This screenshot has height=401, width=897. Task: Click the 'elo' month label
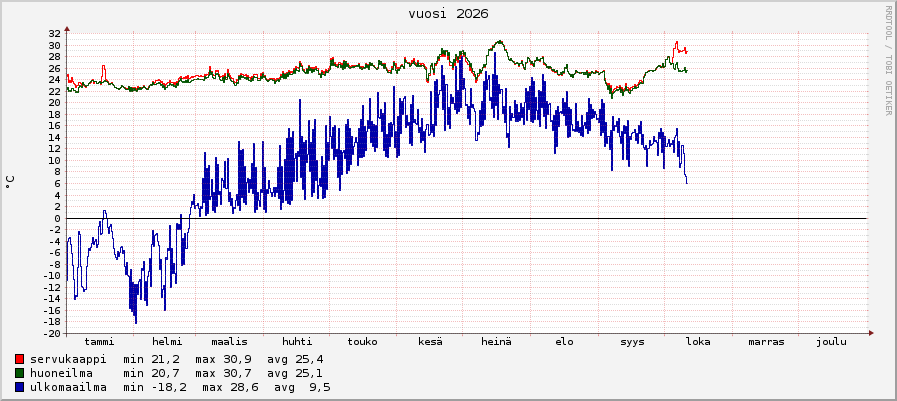[564, 342]
